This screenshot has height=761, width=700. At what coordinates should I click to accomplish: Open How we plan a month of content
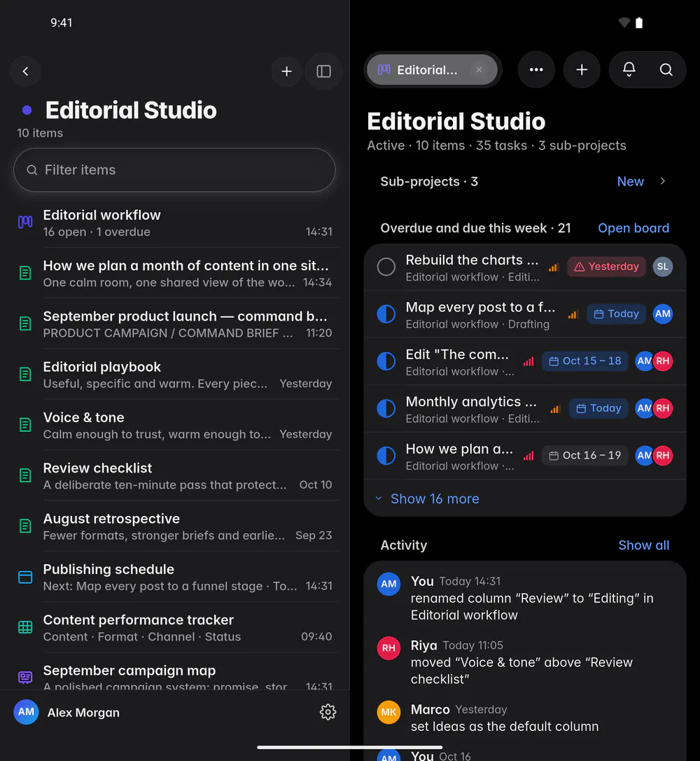176,273
